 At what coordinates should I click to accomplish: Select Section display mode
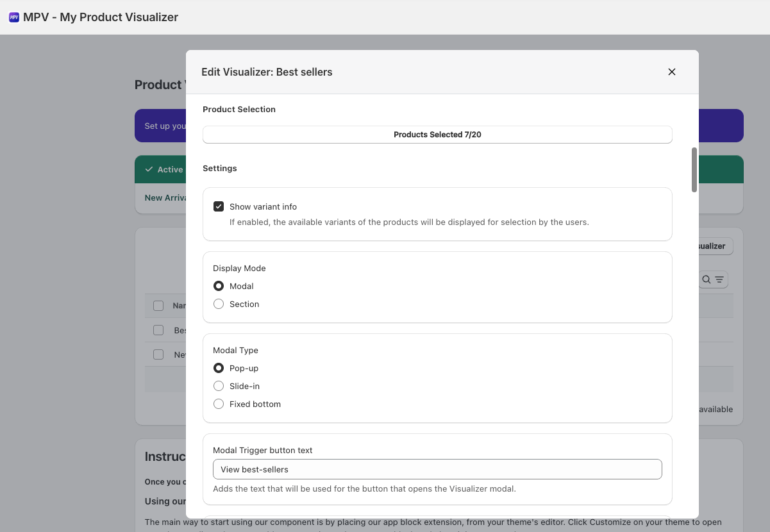tap(219, 304)
